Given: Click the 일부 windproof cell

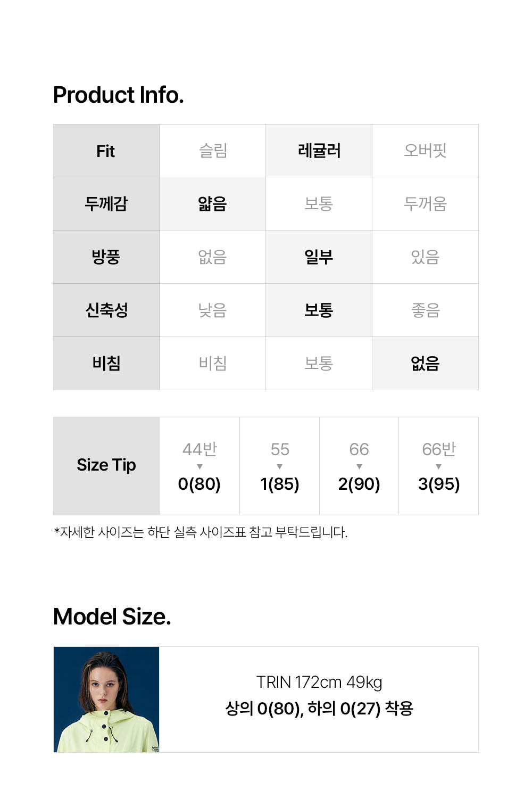Looking at the screenshot, I should pos(319,257).
